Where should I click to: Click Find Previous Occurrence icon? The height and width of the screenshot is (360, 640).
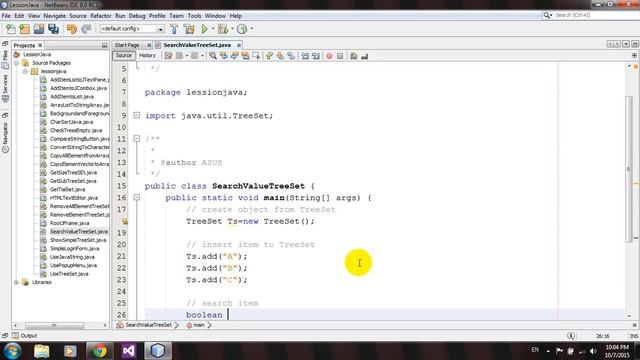click(x=224, y=56)
